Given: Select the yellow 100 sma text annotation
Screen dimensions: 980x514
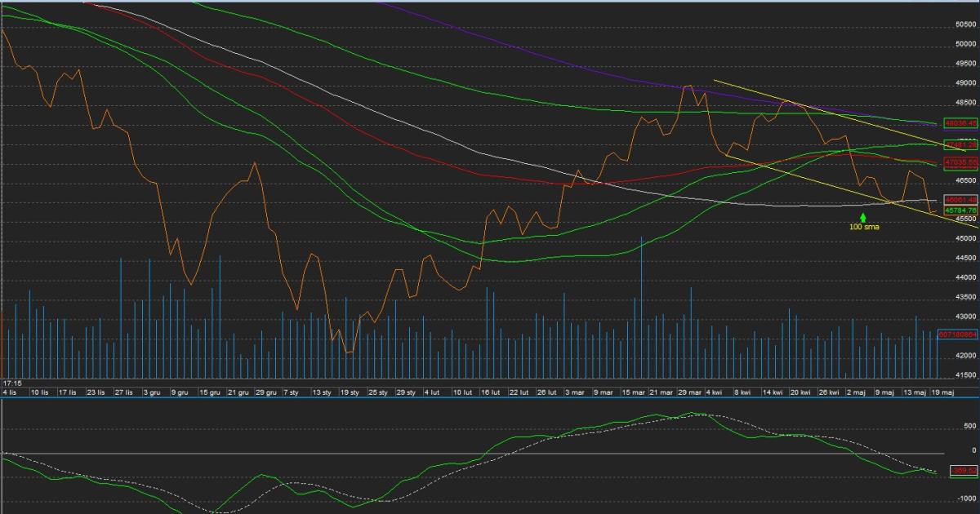Looking at the screenshot, I should pyautogui.click(x=864, y=227).
